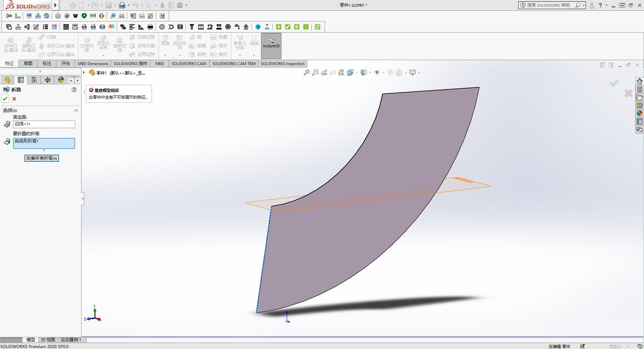Switch to the 草图 tab
Screen dimensions: 644x349
(28, 63)
